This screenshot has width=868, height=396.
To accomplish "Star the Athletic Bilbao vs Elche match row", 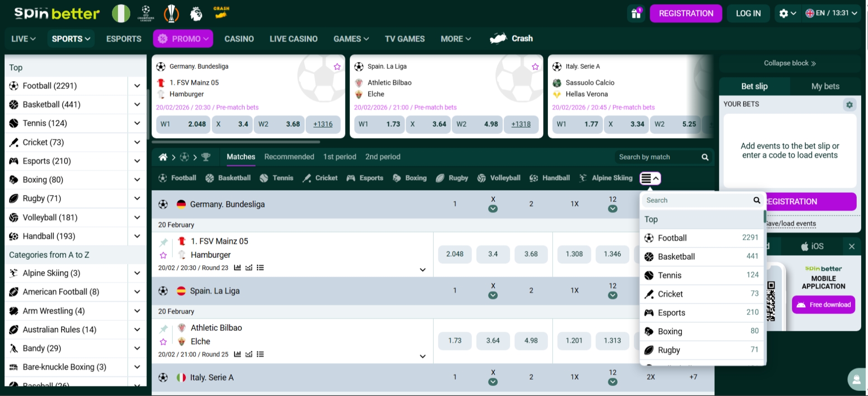I will (164, 342).
